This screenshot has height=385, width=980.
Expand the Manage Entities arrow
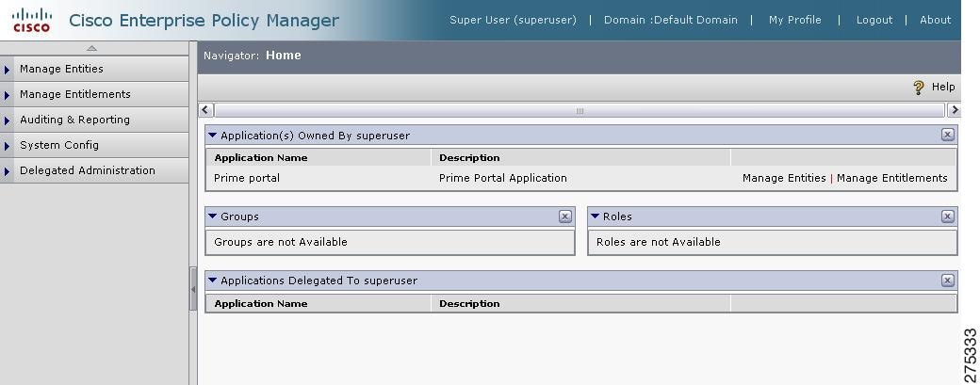pyautogui.click(x=7, y=70)
